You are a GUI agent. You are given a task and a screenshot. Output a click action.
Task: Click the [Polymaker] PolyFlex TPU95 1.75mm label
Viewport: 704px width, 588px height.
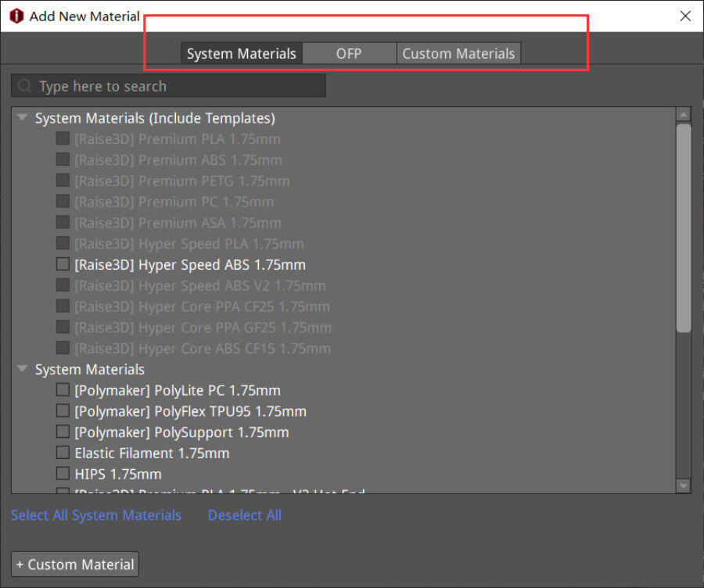coord(190,411)
